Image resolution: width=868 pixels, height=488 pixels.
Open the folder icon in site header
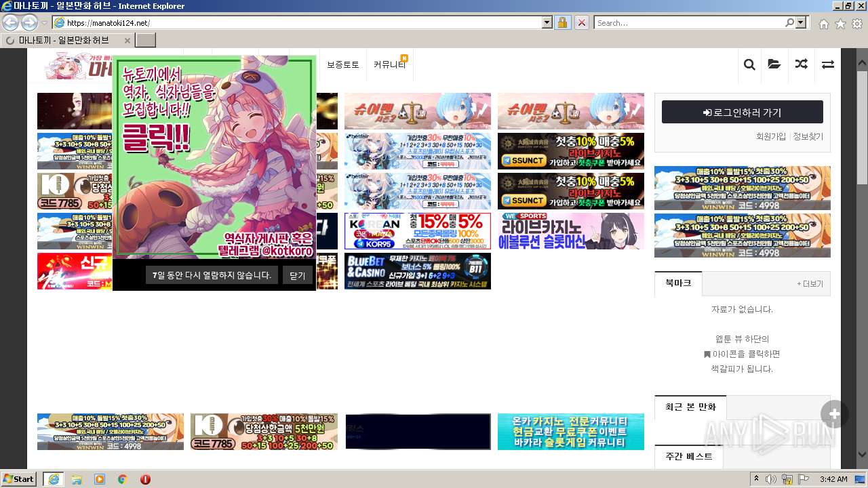[x=774, y=64]
